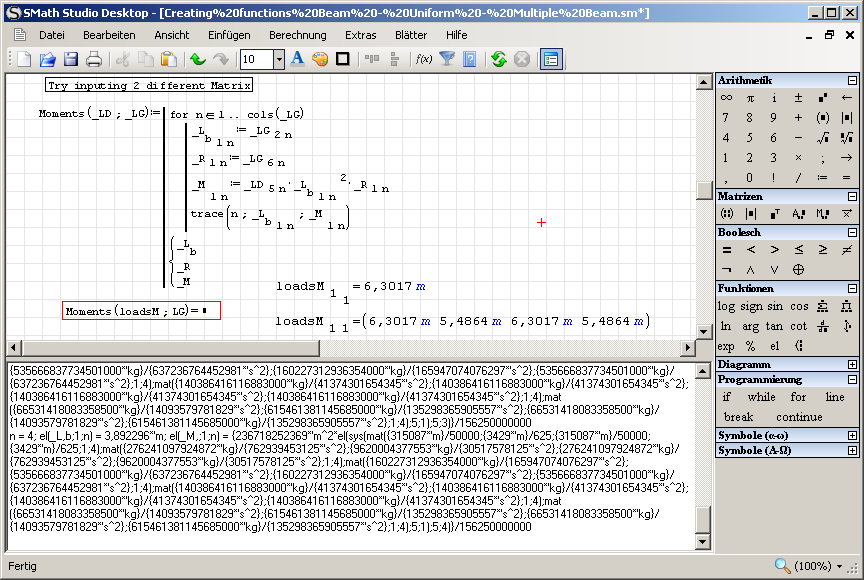Click the green Undo arrow
The image size is (864, 580).
pyautogui.click(x=198, y=60)
